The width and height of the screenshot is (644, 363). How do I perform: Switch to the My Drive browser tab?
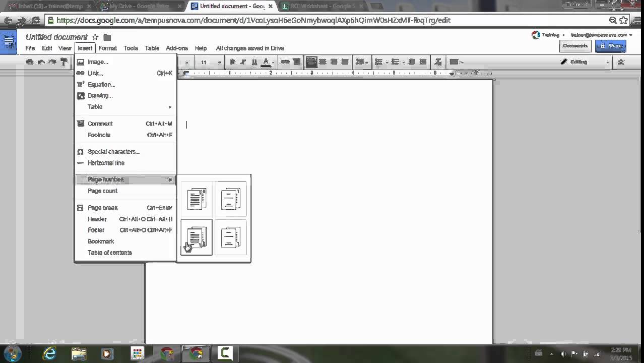tap(140, 7)
